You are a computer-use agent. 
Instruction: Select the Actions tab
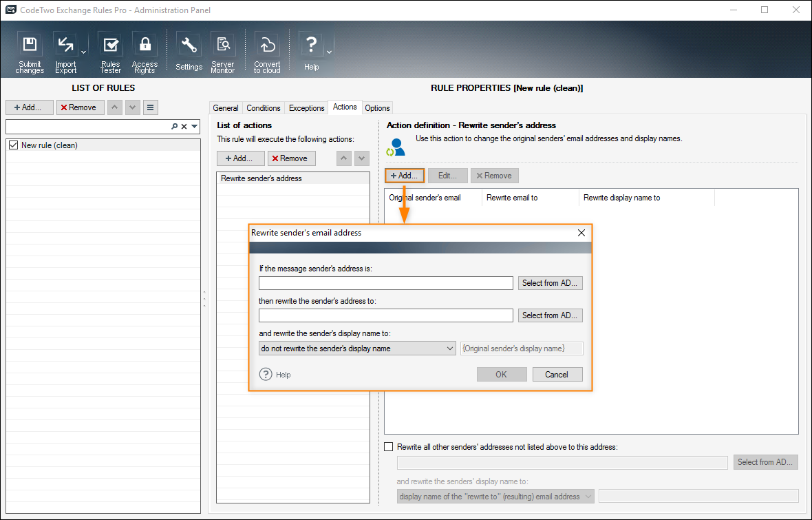click(x=345, y=107)
